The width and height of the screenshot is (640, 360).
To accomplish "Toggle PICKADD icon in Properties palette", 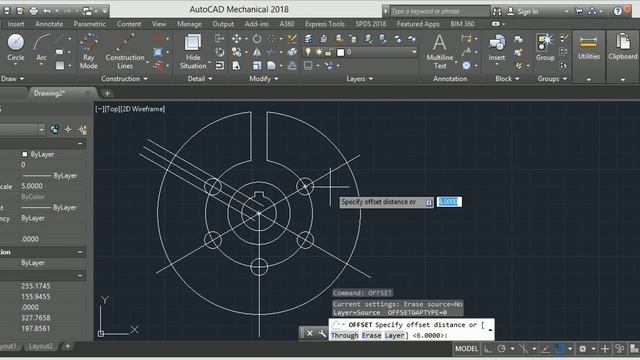I will coord(54,130).
